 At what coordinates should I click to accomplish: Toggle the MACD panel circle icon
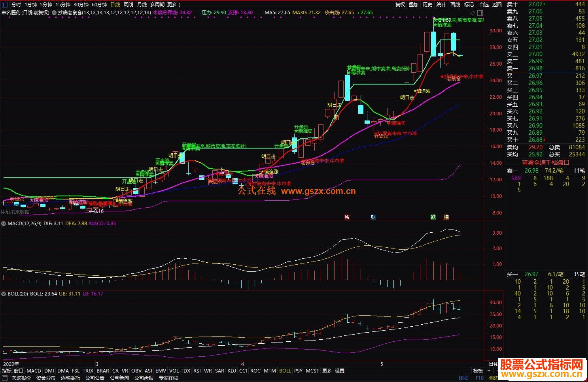pos(4,224)
